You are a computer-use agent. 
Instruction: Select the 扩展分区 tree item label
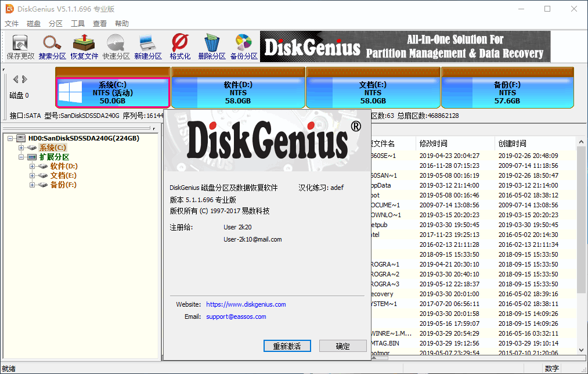pos(55,157)
